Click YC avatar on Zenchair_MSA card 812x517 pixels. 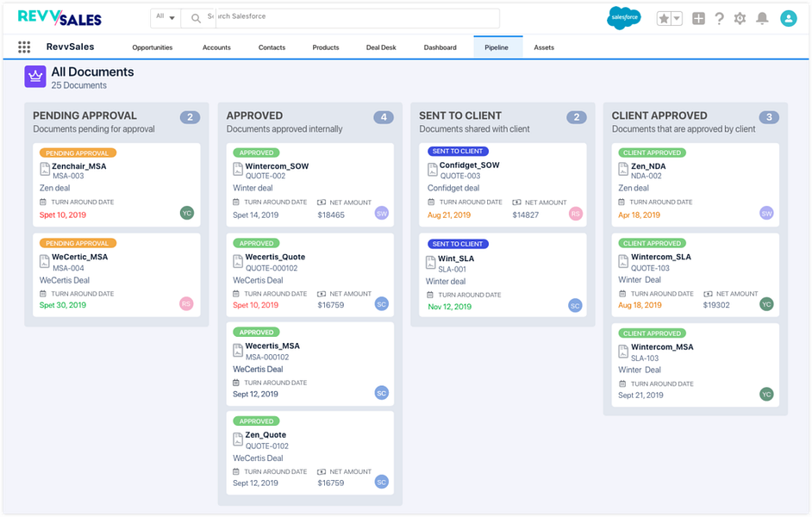pyautogui.click(x=187, y=213)
